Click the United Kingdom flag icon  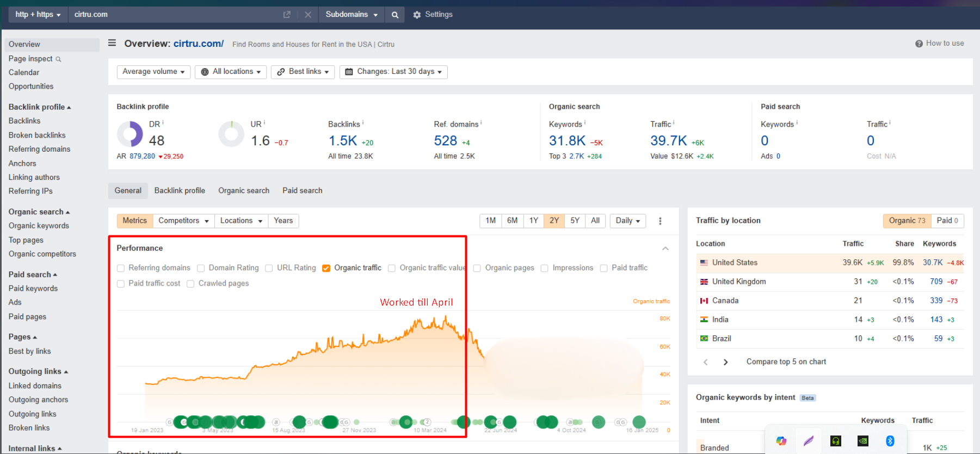(704, 282)
